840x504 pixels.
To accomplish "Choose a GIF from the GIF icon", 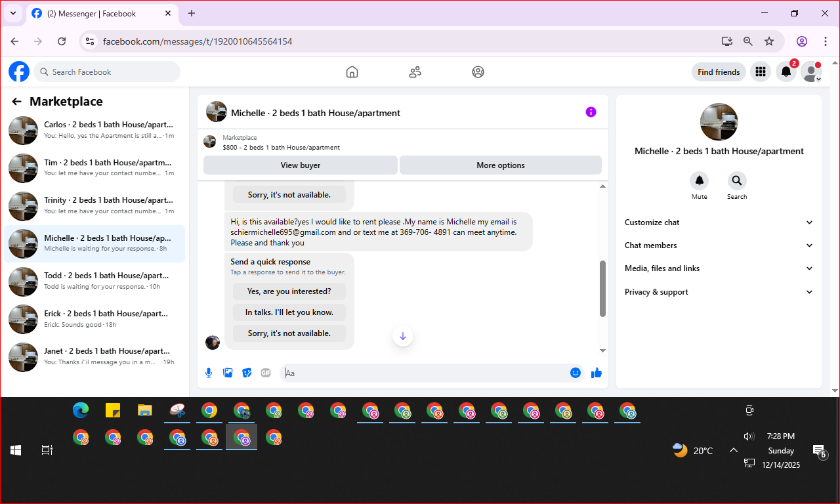I will coord(266,373).
